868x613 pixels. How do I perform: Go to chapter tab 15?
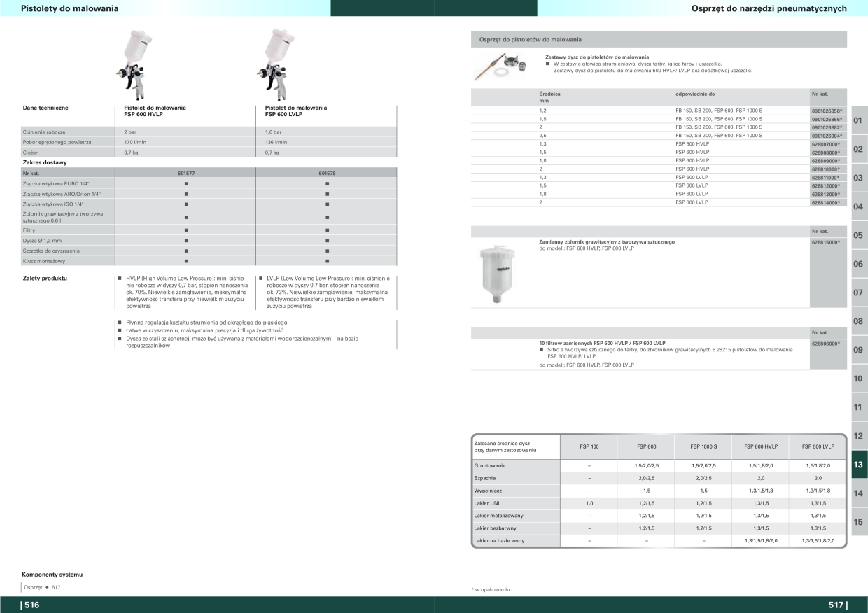[859, 522]
